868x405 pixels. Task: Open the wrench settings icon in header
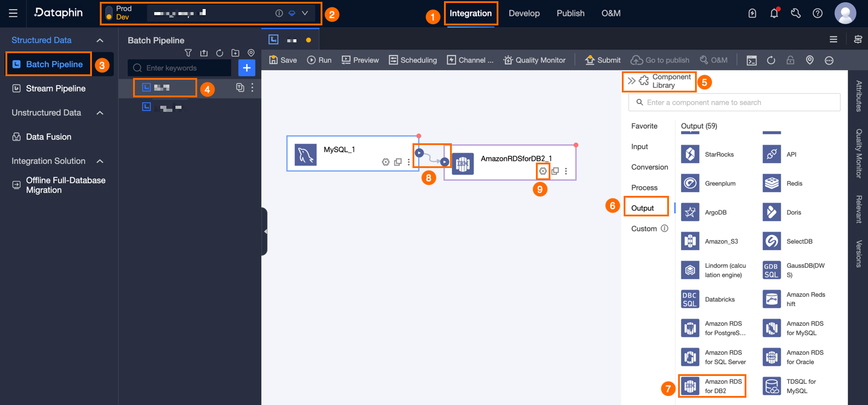coord(796,13)
